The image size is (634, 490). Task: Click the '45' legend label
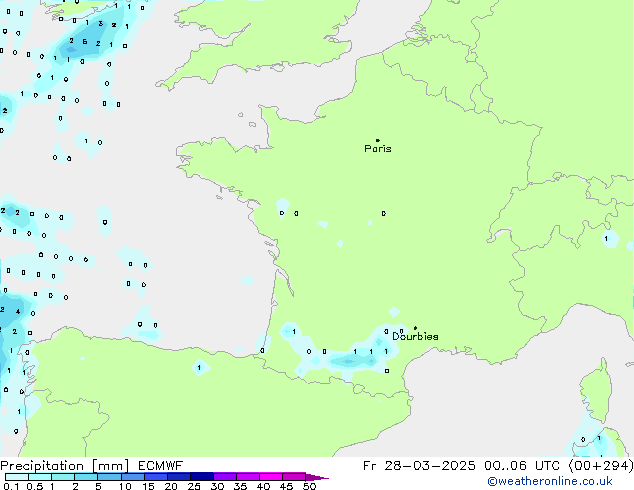click(286, 486)
